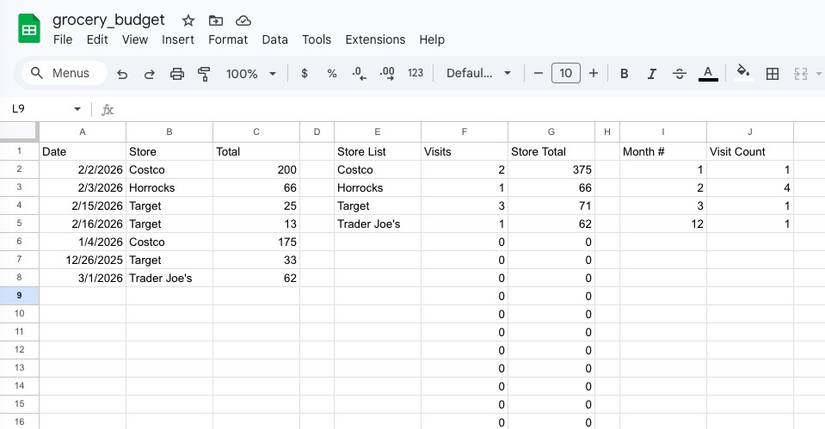
Task: Click the Redo icon
Action: 149,74
